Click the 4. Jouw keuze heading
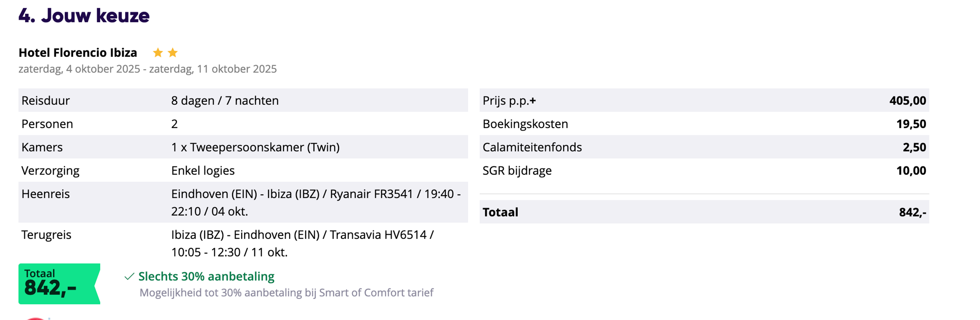 pyautogui.click(x=84, y=16)
